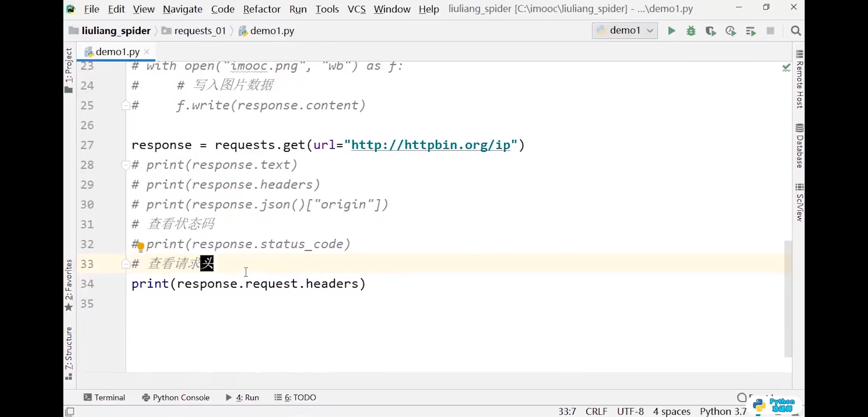The height and width of the screenshot is (417, 868).
Task: Click the intention lightbulb on line 32
Action: point(141,246)
